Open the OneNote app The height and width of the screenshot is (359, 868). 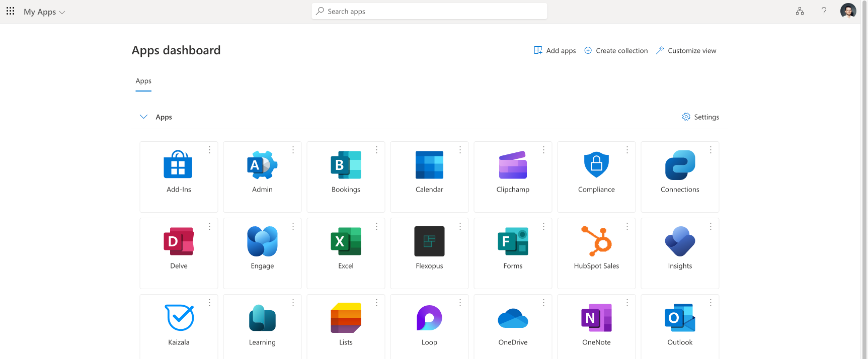(596, 318)
